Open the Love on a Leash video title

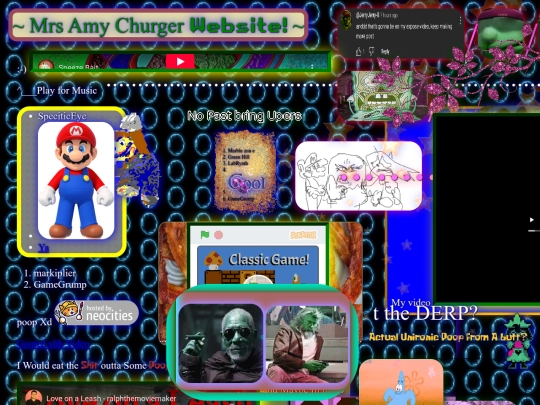(111, 398)
